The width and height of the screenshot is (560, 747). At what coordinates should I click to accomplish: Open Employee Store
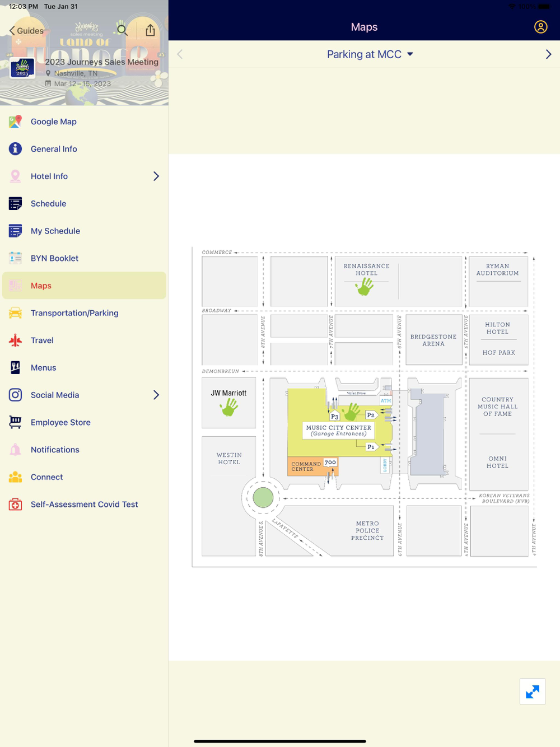[x=84, y=423]
